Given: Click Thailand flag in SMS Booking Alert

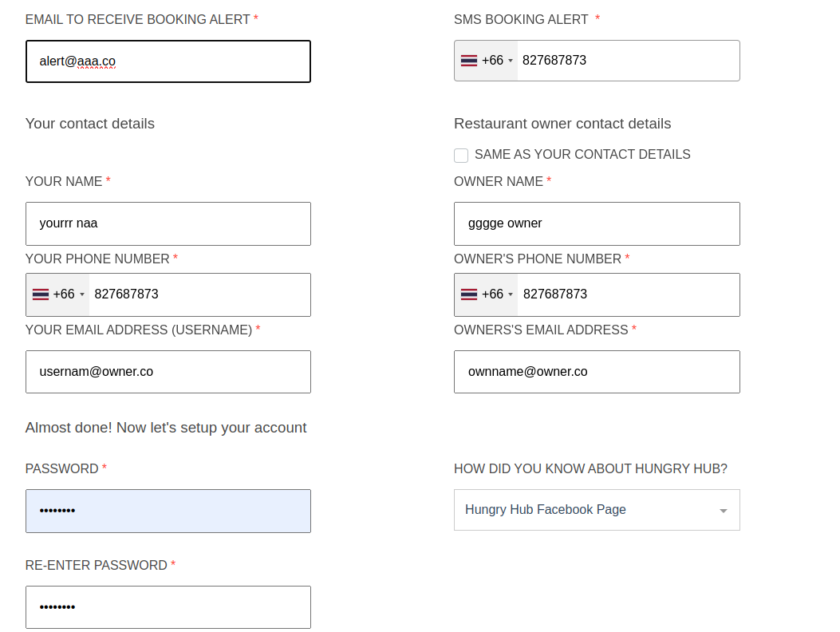Looking at the screenshot, I should (469, 61).
